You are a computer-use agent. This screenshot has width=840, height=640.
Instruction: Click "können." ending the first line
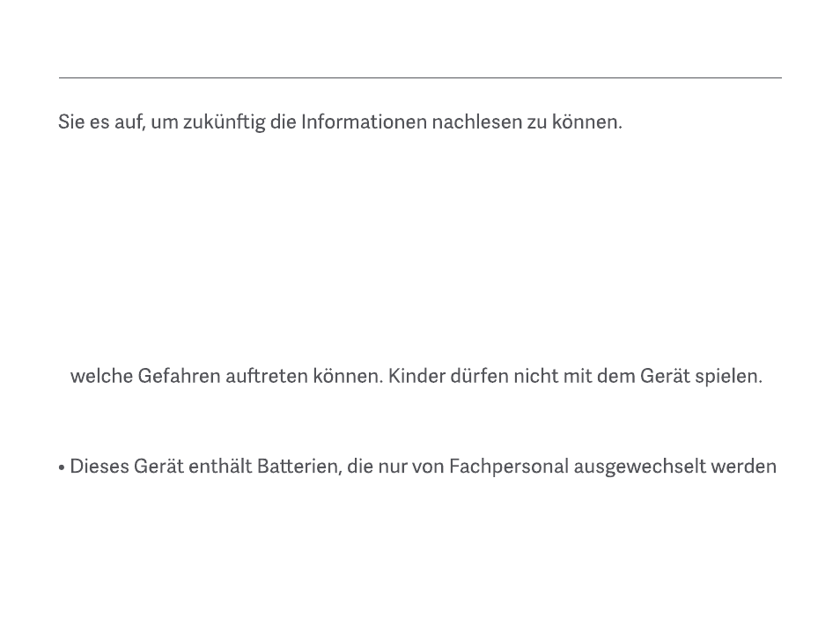coord(586,121)
